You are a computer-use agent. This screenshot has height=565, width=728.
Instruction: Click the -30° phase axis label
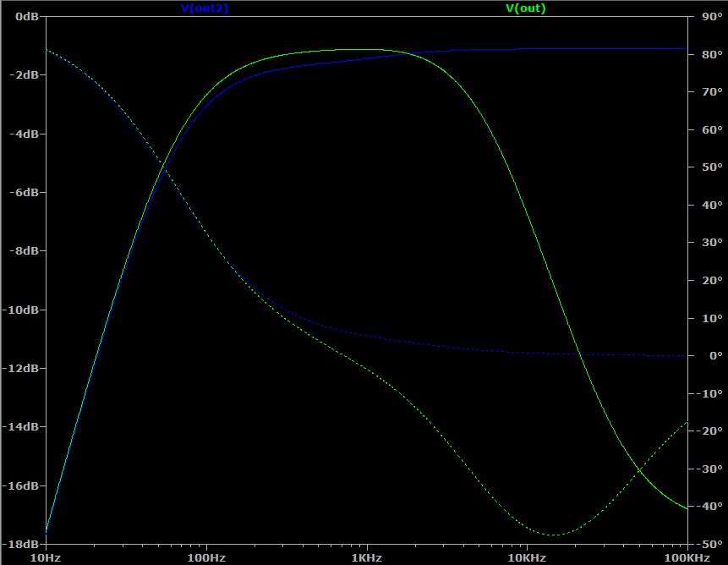coord(709,469)
